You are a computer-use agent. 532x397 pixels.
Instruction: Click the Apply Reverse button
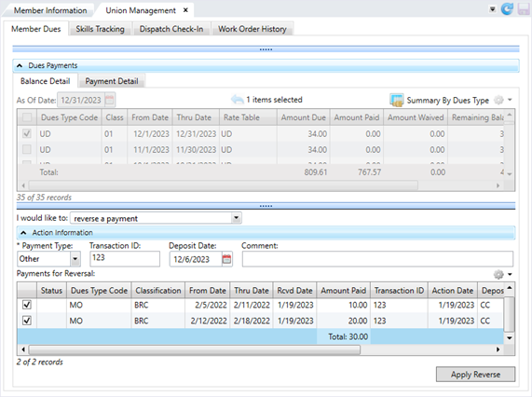pos(475,375)
